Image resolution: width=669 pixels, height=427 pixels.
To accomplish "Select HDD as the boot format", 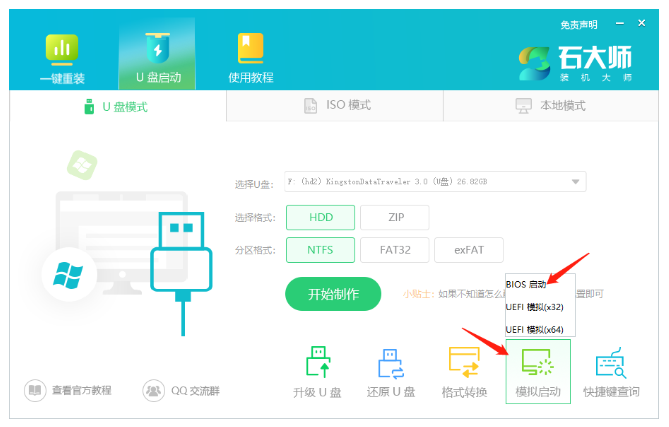I will (x=318, y=217).
